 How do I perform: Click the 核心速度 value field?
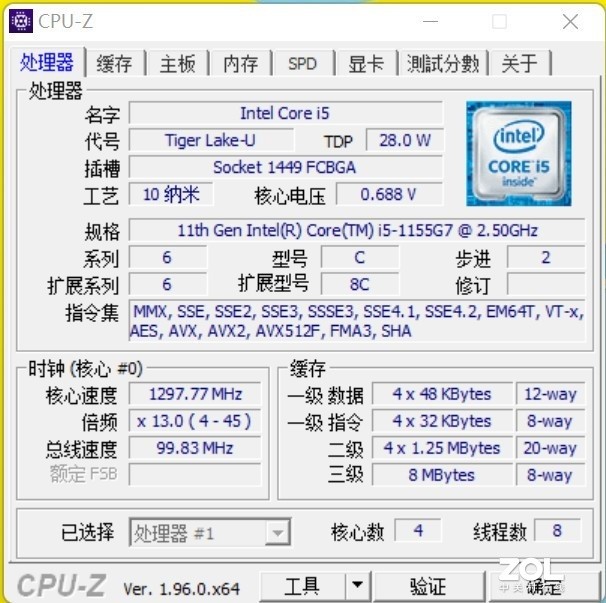(195, 394)
